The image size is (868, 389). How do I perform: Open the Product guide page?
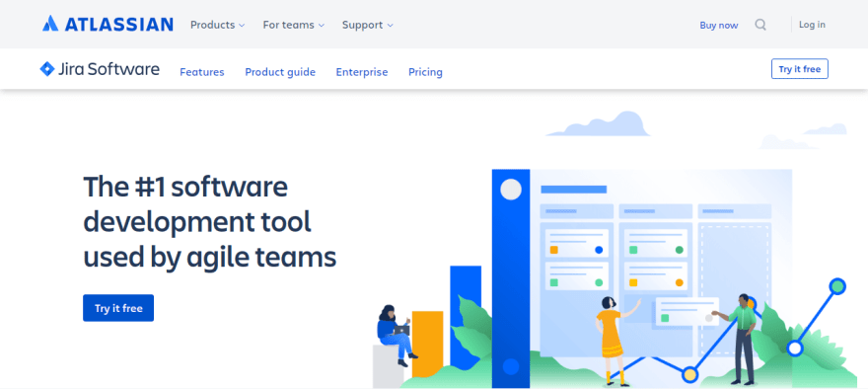pyautogui.click(x=280, y=72)
